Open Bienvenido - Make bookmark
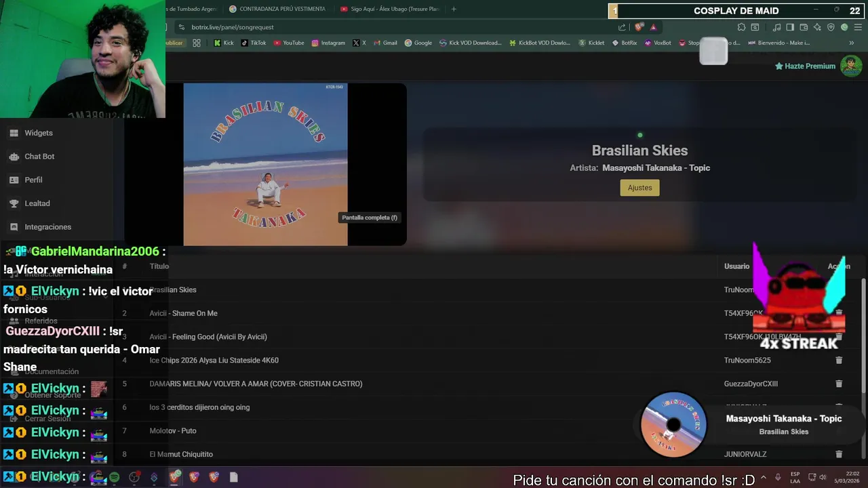The width and height of the screenshot is (868, 488). 778,43
